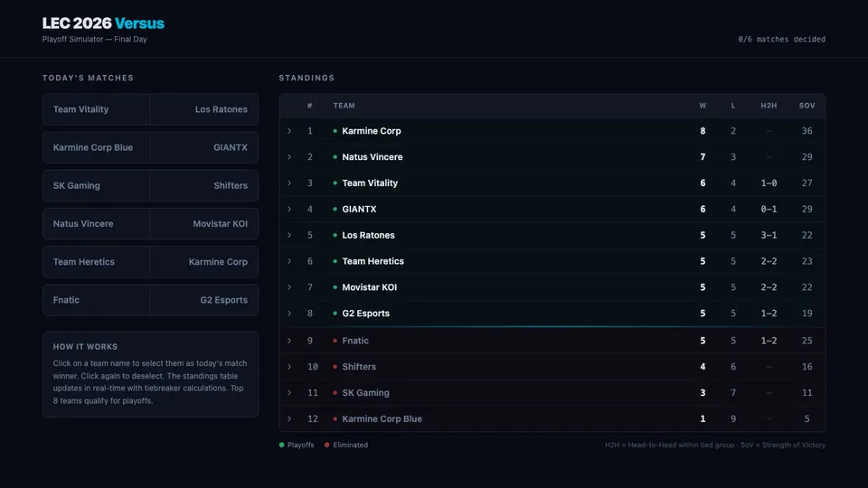The height and width of the screenshot is (488, 868).
Task: Click the W column header
Action: [703, 106]
